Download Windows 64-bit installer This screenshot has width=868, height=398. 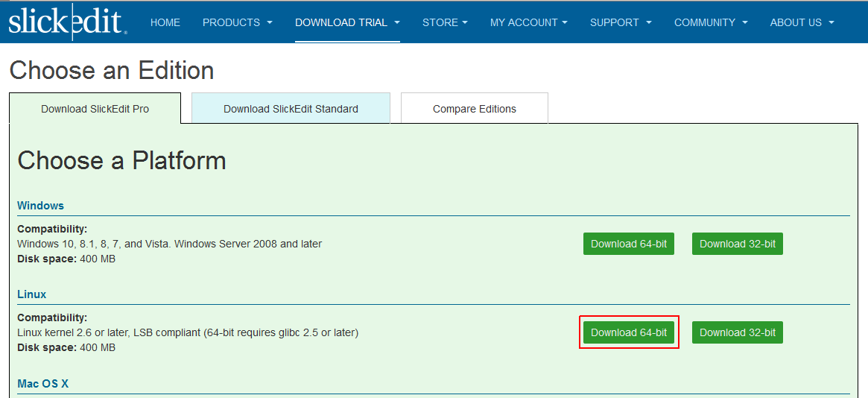(x=629, y=244)
